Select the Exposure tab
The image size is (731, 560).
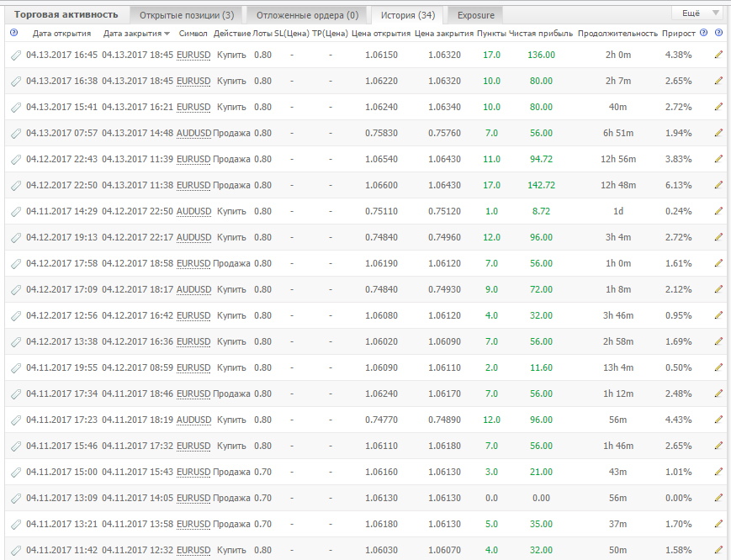coord(475,14)
